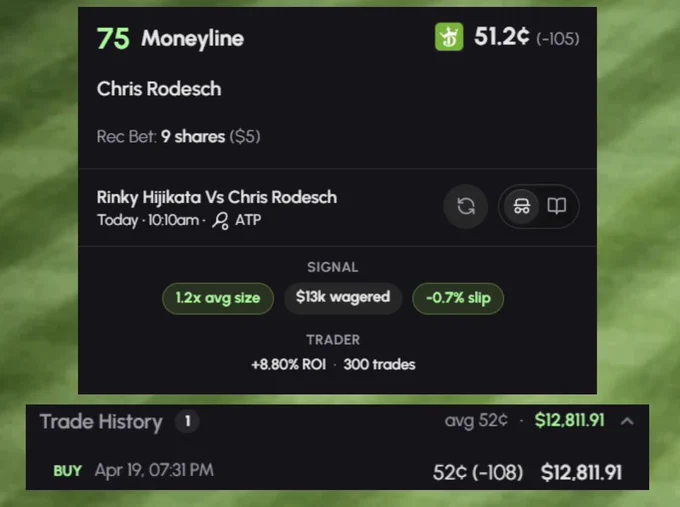Click the $13k wagered badge
This screenshot has height=507, width=680.
click(x=343, y=298)
